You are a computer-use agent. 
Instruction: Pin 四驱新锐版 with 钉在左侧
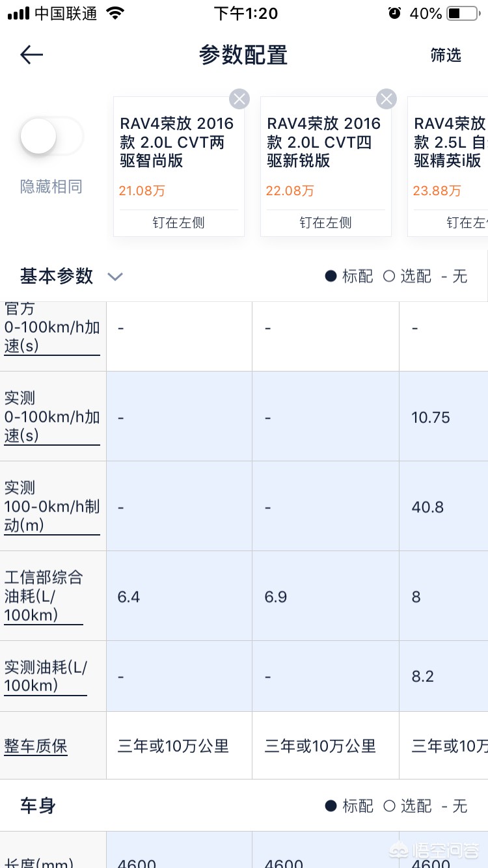(x=326, y=223)
